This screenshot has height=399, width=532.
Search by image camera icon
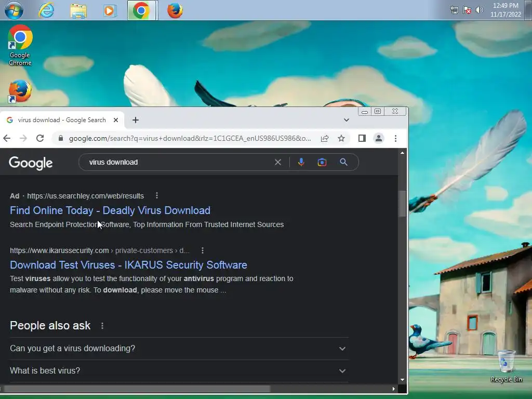[x=322, y=162]
